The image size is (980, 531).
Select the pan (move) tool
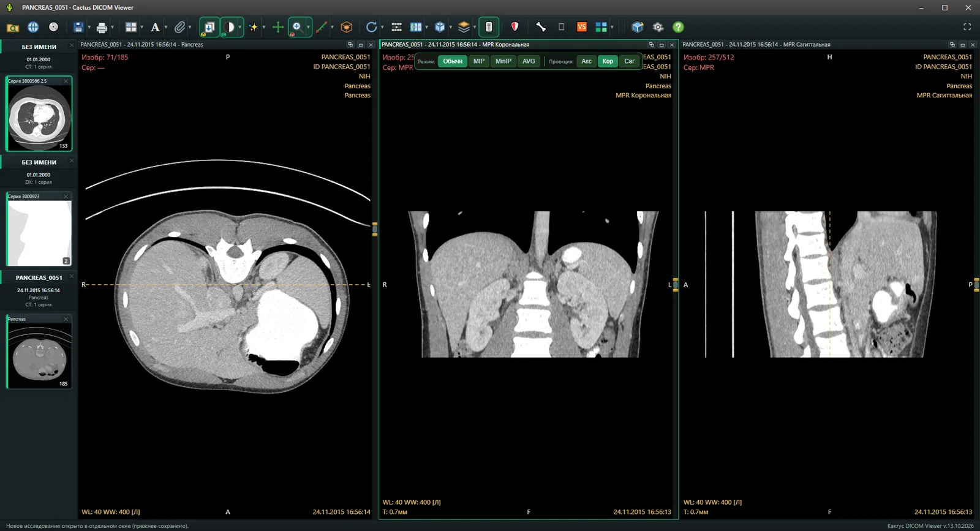pos(277,27)
